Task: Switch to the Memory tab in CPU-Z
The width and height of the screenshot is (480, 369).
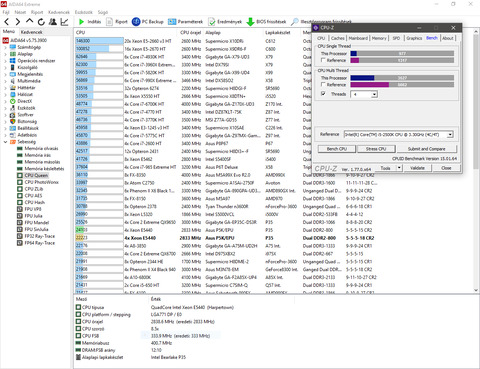Action: [379, 38]
